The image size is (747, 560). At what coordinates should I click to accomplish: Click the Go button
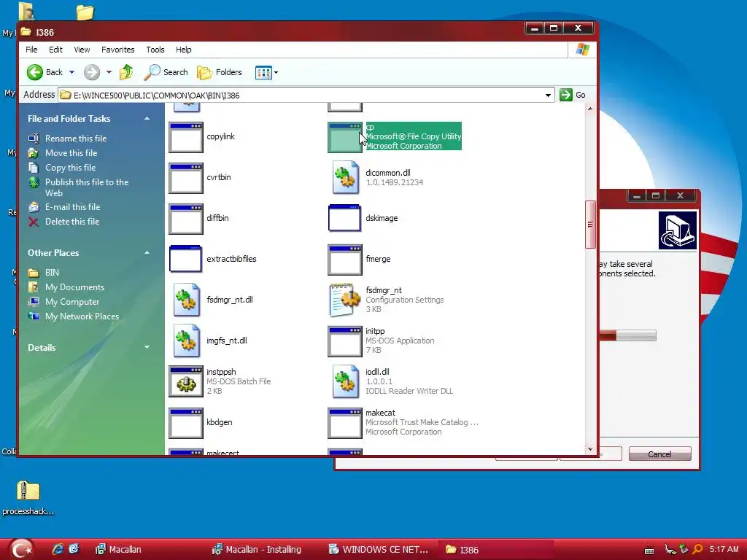point(573,95)
